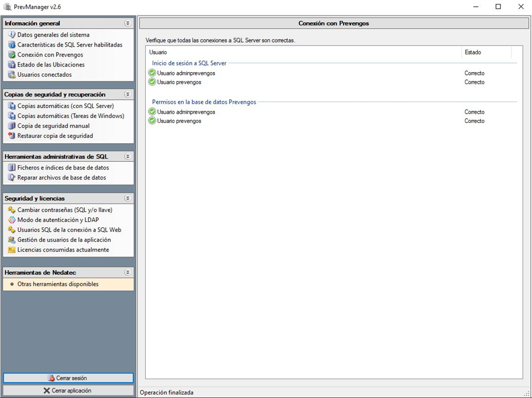Click the Licencias consumidas actualmente icon
This screenshot has width=532, height=398.
pos(12,250)
